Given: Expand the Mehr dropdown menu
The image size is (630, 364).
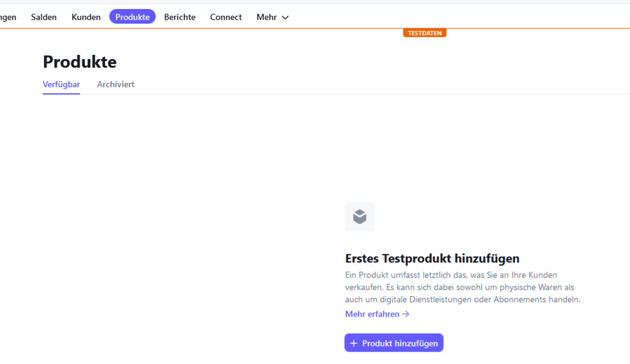Looking at the screenshot, I should click(x=272, y=17).
